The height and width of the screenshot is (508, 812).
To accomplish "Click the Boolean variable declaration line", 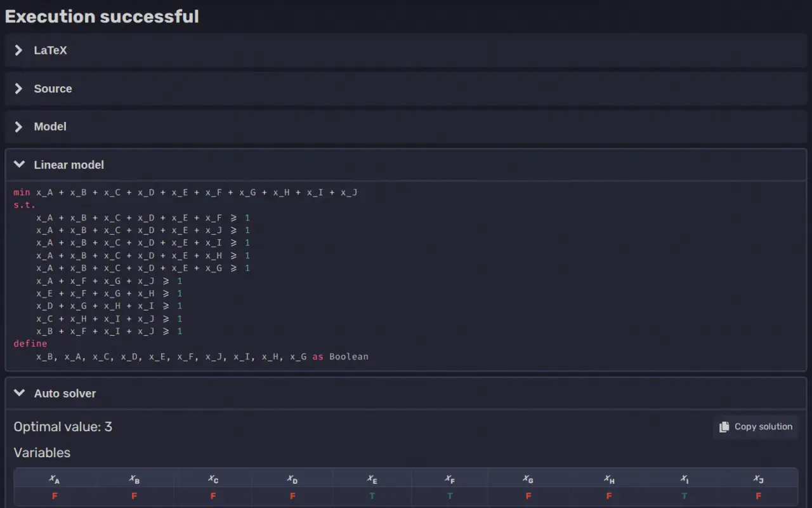I will tap(202, 357).
